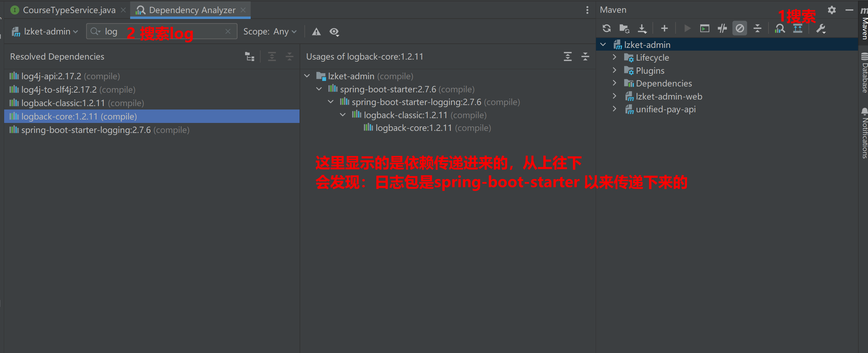Add a new Maven project

664,29
